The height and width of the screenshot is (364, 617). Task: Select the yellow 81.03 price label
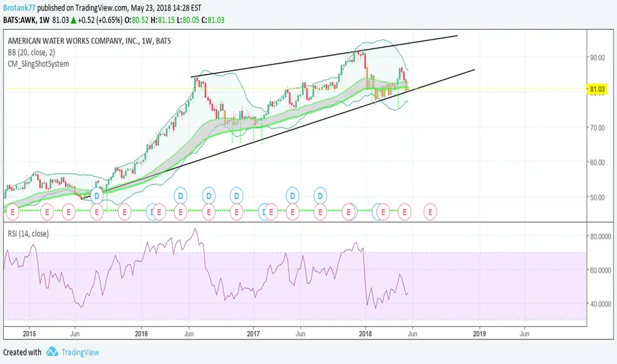597,89
